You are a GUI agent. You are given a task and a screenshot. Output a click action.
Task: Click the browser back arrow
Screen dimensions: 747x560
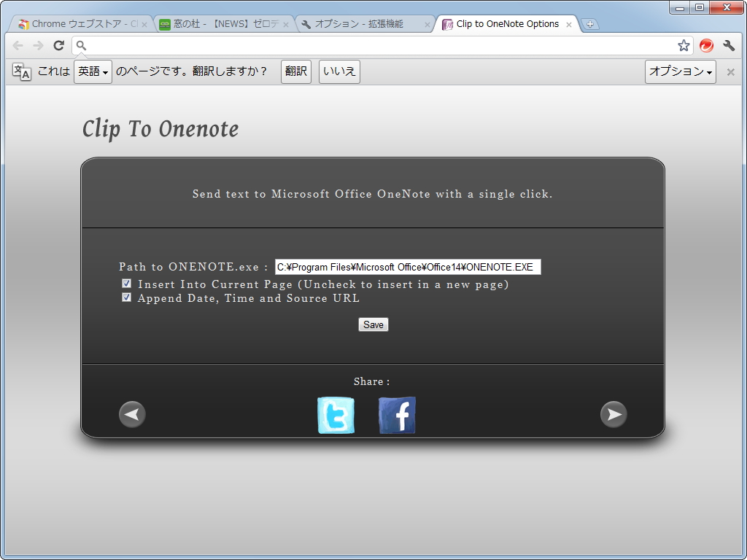pyautogui.click(x=18, y=45)
